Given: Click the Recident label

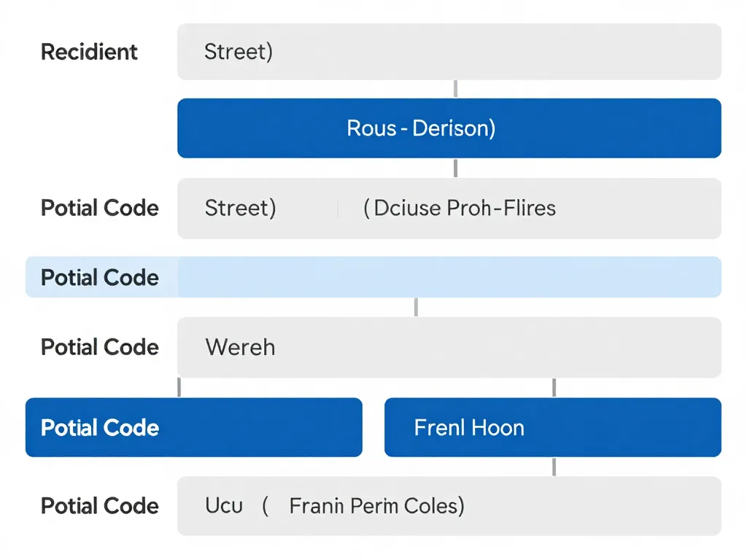Looking at the screenshot, I should click(x=89, y=52).
